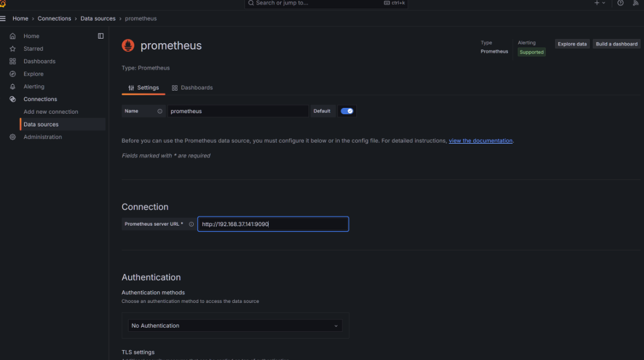This screenshot has height=360, width=644.
Task: Open Administration in the sidebar
Action: click(x=43, y=137)
